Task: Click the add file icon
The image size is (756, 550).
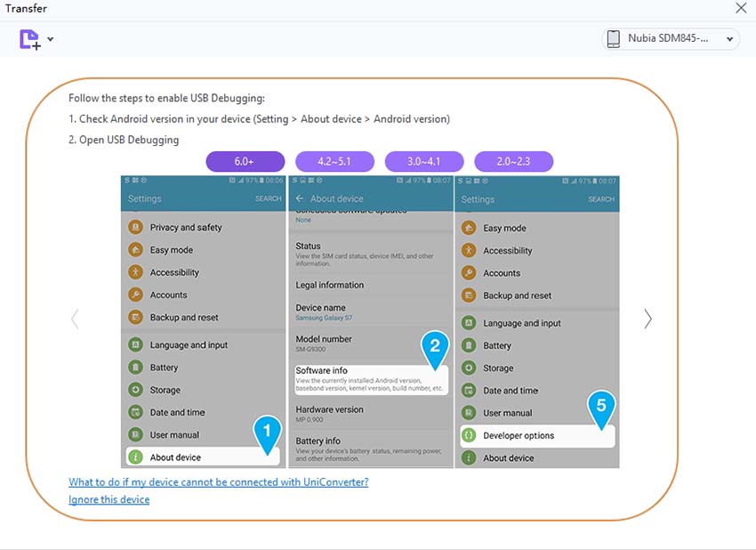Action: coord(29,39)
